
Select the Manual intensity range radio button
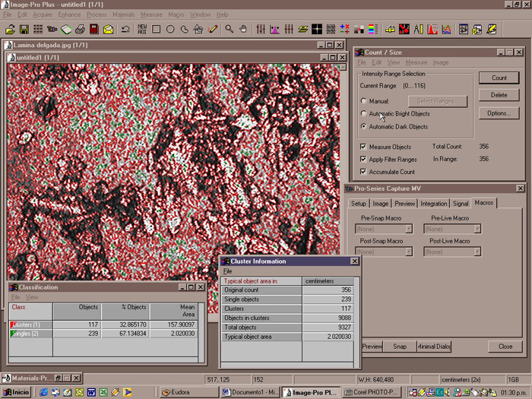(x=364, y=101)
